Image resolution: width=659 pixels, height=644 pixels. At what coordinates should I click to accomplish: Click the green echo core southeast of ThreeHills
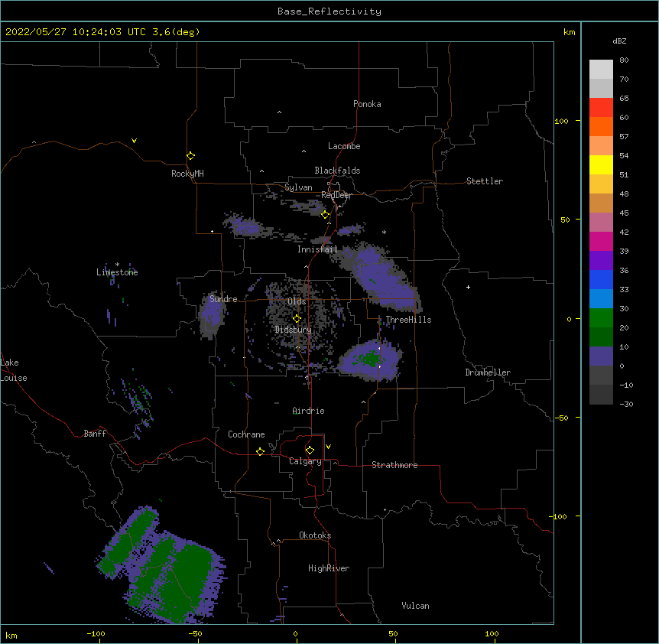[x=371, y=359]
